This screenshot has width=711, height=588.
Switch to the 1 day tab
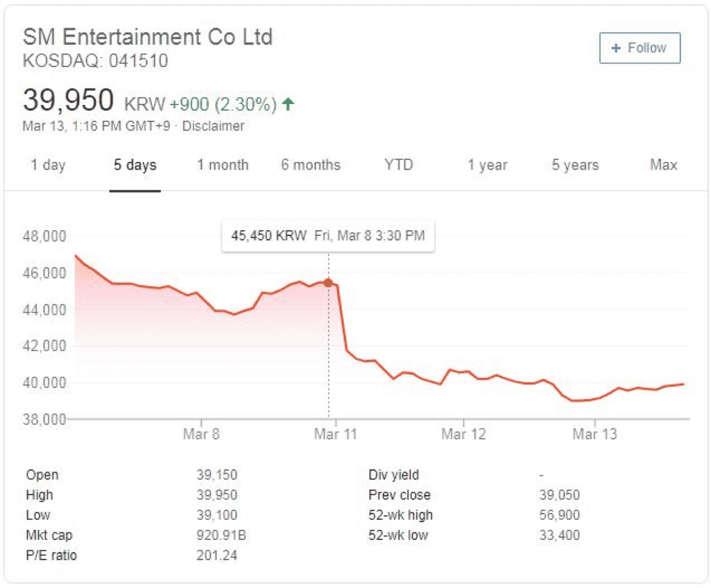48,165
